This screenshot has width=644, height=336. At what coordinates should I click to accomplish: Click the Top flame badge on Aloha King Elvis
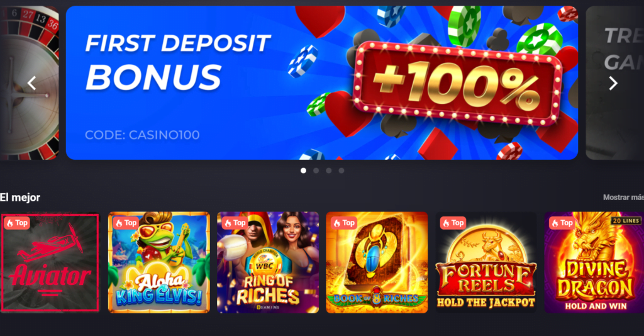[x=126, y=223]
